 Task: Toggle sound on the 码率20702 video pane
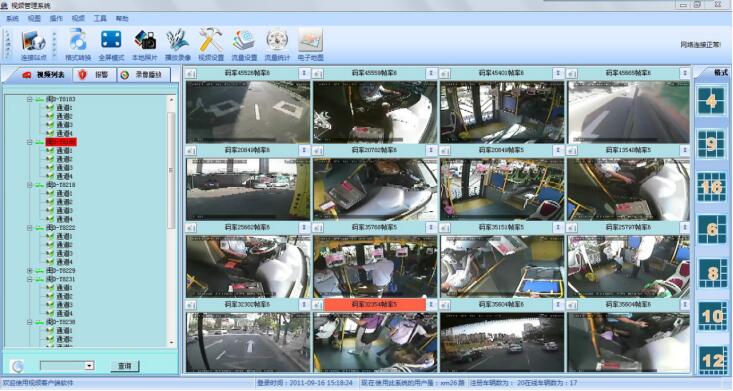[x=318, y=150]
